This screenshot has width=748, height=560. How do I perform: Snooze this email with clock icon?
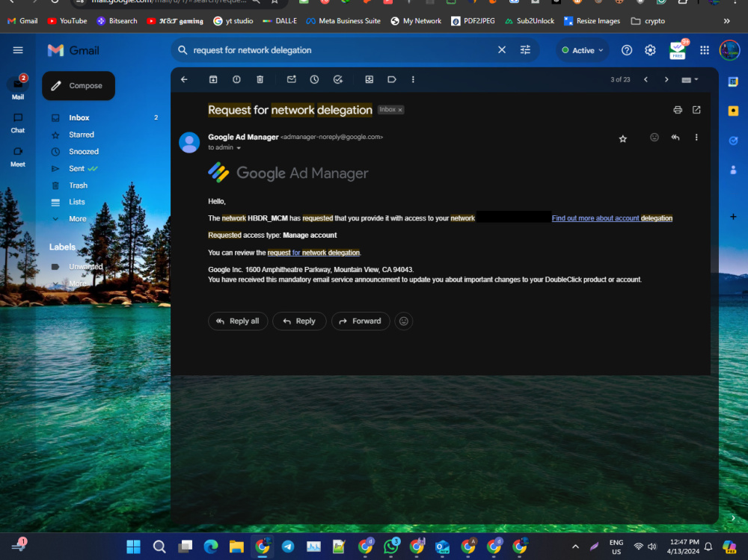314,80
